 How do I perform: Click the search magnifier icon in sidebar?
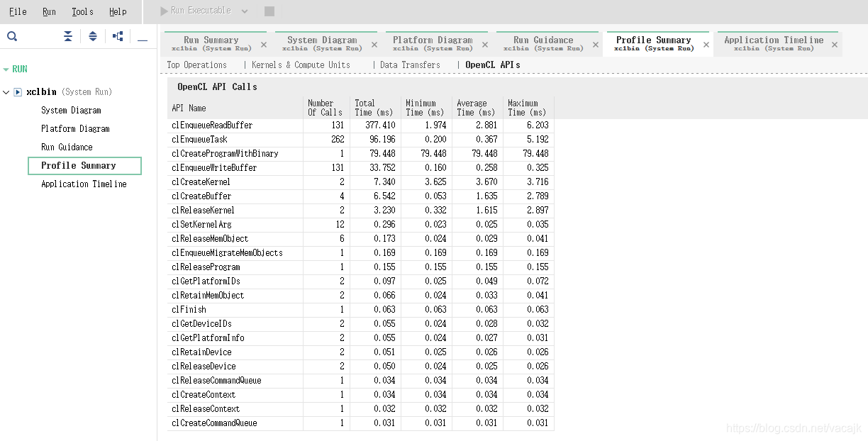click(12, 36)
